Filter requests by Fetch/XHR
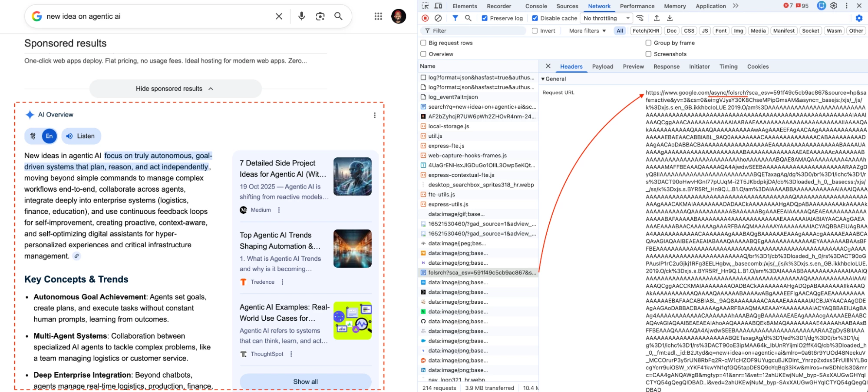The height and width of the screenshot is (392, 868). coord(646,31)
